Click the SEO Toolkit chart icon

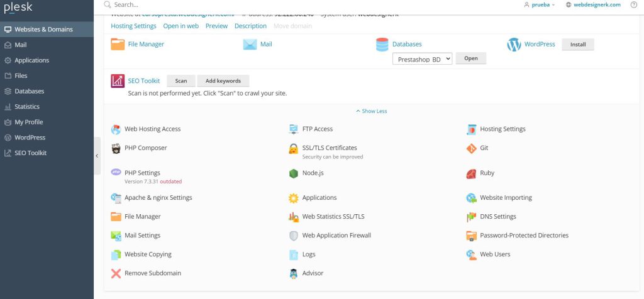coord(118,81)
